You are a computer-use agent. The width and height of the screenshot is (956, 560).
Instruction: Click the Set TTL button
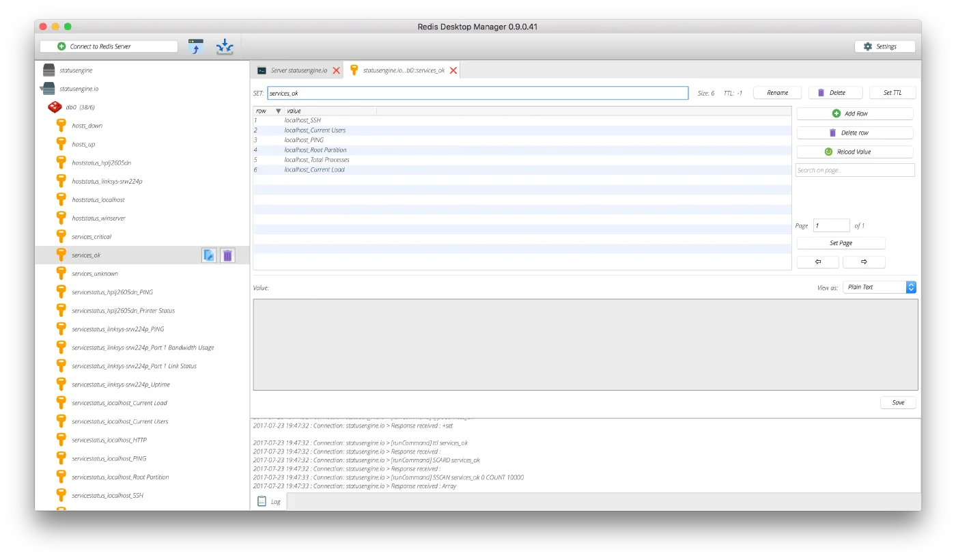[892, 93]
